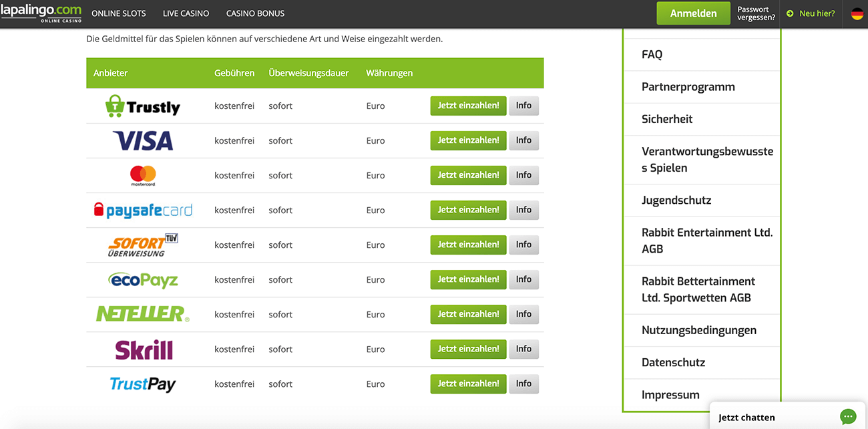Click the Anmelden button

(x=693, y=13)
